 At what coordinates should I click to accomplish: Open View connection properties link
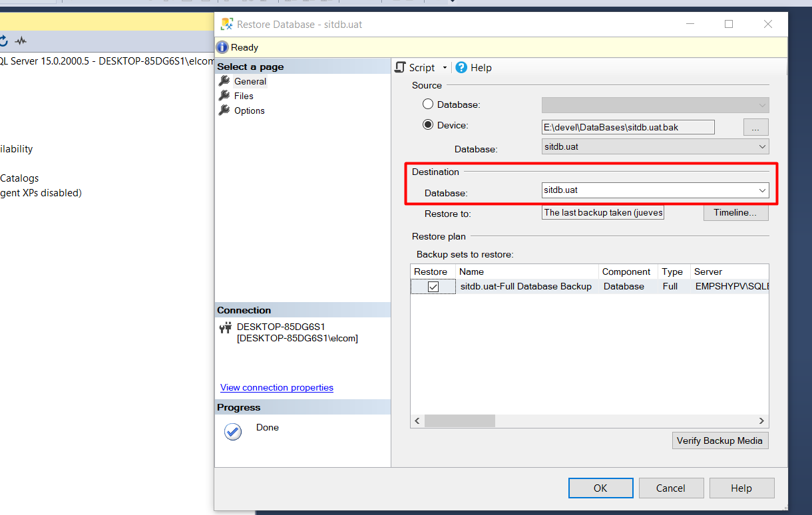pos(277,387)
